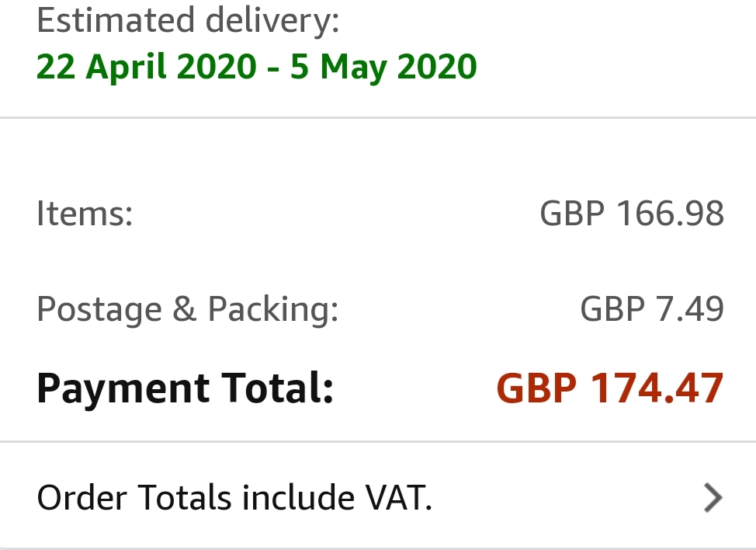Tap the Payment Total heading
This screenshot has width=756, height=550.
185,388
